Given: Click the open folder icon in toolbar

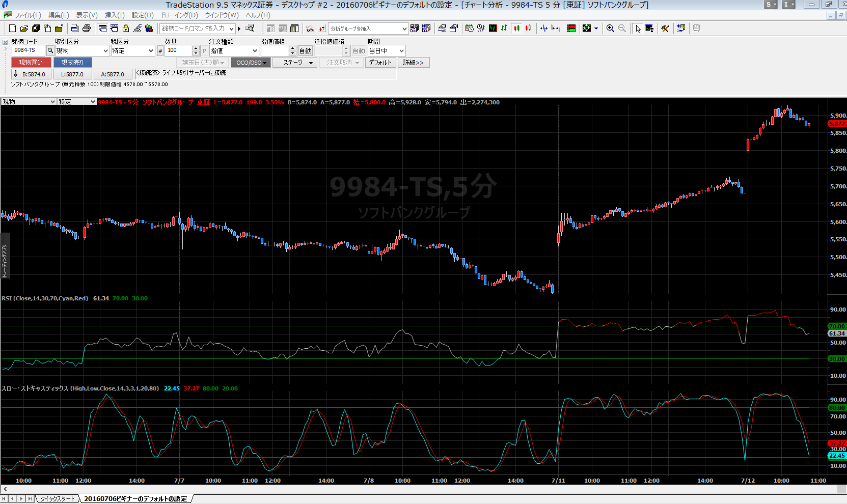Looking at the screenshot, I should [x=24, y=29].
